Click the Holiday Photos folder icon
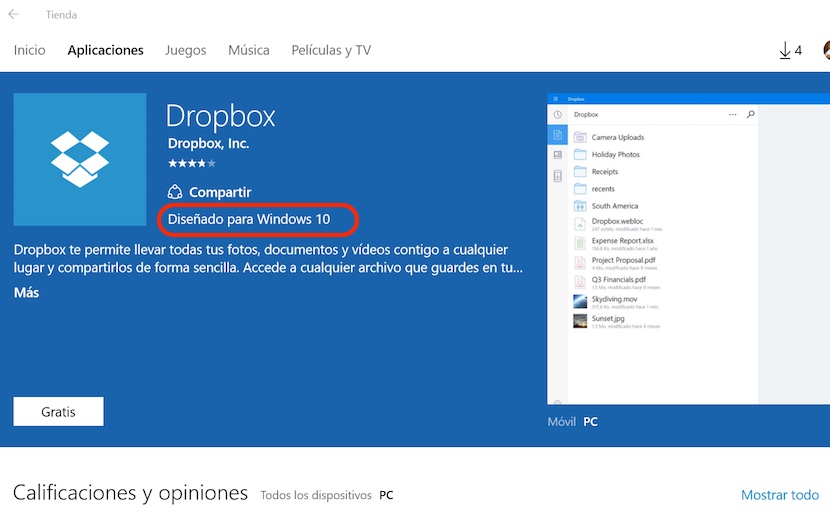The height and width of the screenshot is (512, 830). pos(580,154)
